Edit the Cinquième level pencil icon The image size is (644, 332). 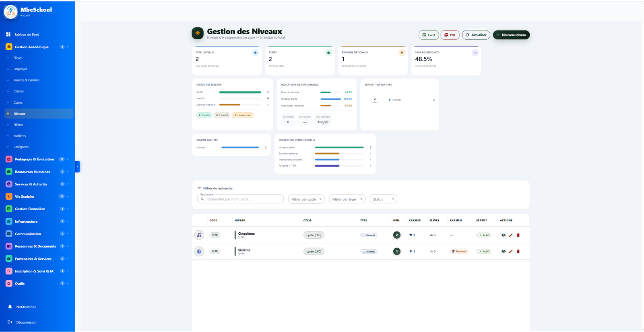[x=511, y=235]
